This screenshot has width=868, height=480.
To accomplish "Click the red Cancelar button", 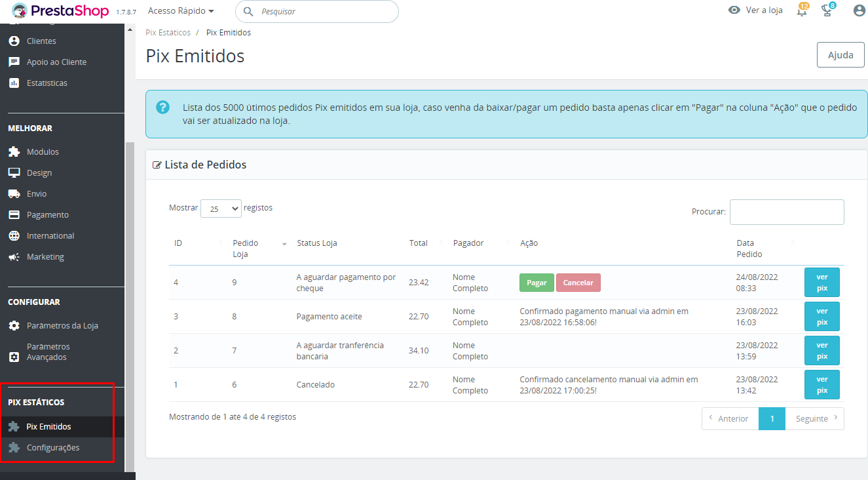I will [x=578, y=283].
